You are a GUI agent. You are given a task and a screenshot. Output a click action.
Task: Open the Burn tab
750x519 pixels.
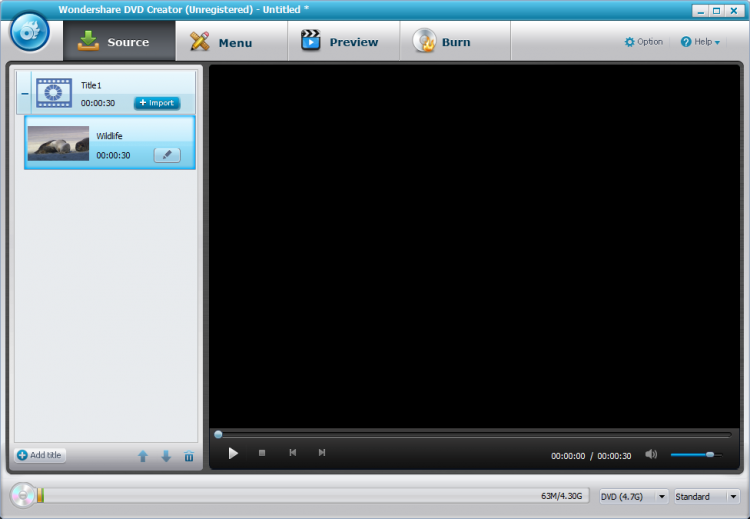point(455,42)
